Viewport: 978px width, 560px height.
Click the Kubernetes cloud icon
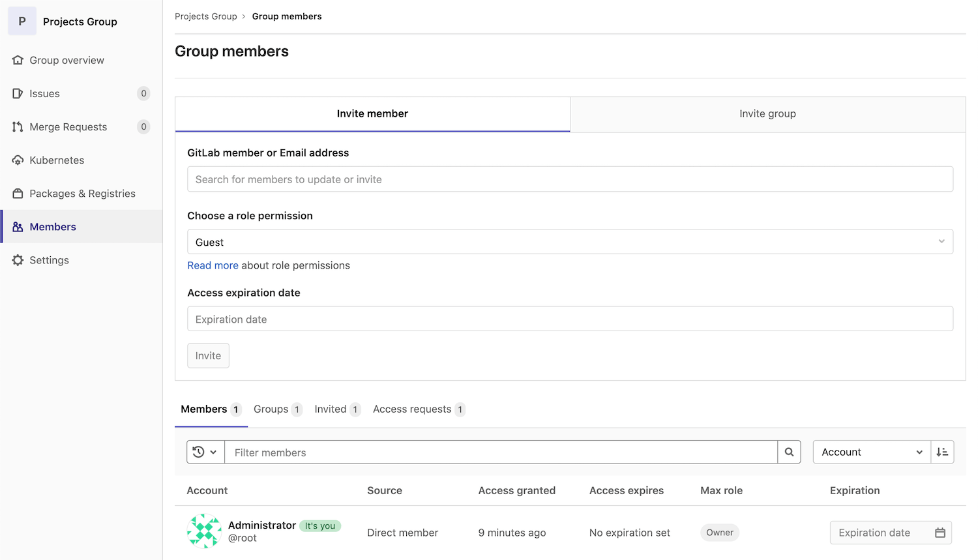(18, 160)
